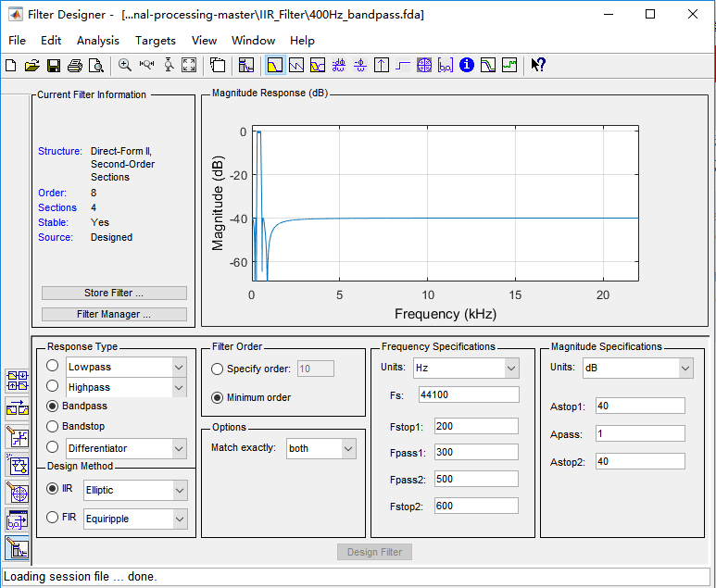Choose the Bandstop radio button
The image size is (716, 588).
53,426
